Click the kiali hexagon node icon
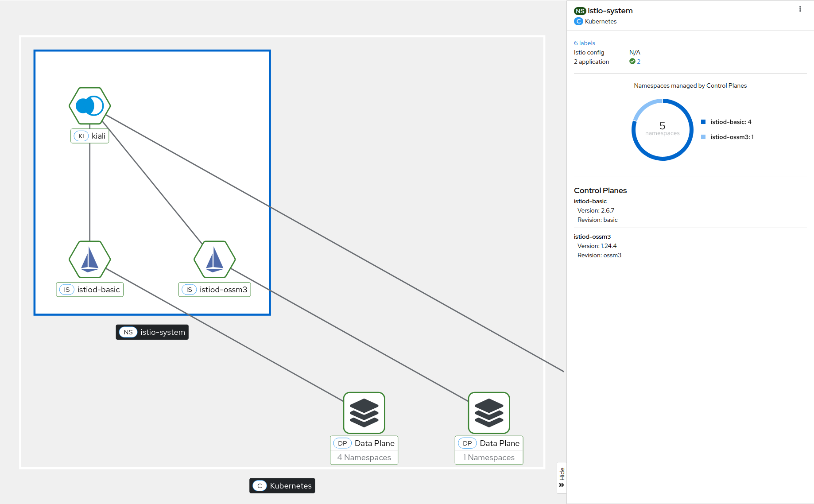This screenshot has height=504, width=814. 89,106
